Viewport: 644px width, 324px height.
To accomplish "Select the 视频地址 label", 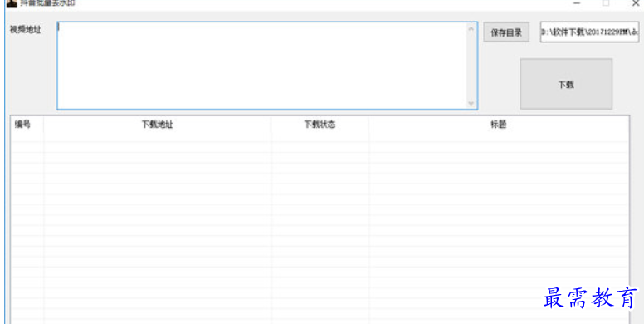I will pos(25,30).
